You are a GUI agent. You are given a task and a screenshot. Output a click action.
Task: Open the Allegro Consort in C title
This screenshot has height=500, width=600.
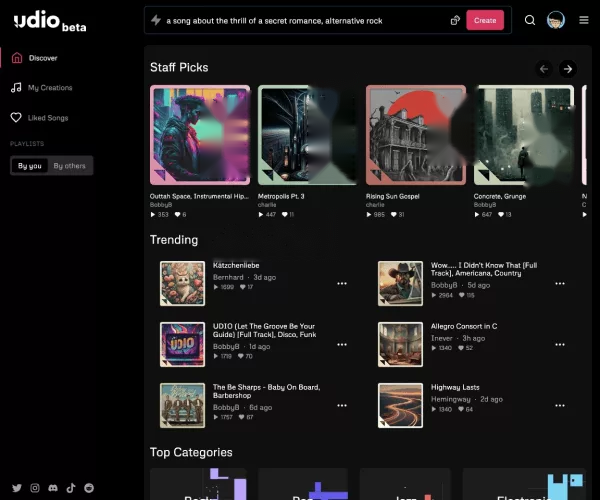464,326
